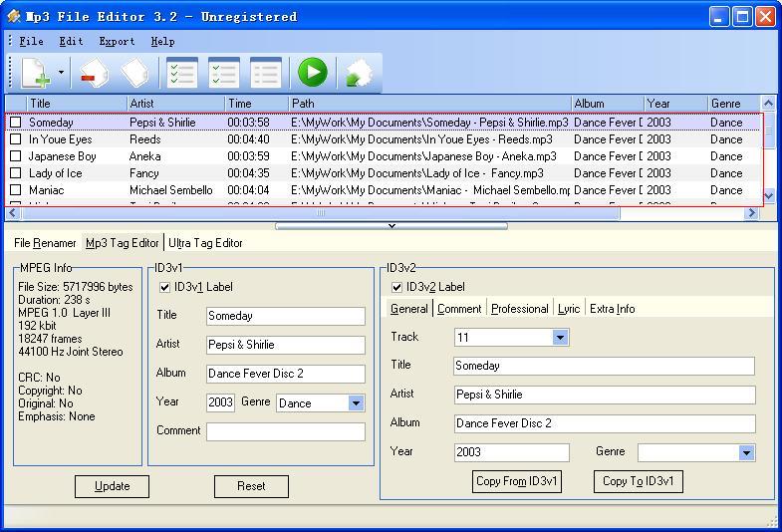Viewport: 782px width, 532px height.
Task: Click the clear list blank pages icon
Action: click(x=134, y=73)
